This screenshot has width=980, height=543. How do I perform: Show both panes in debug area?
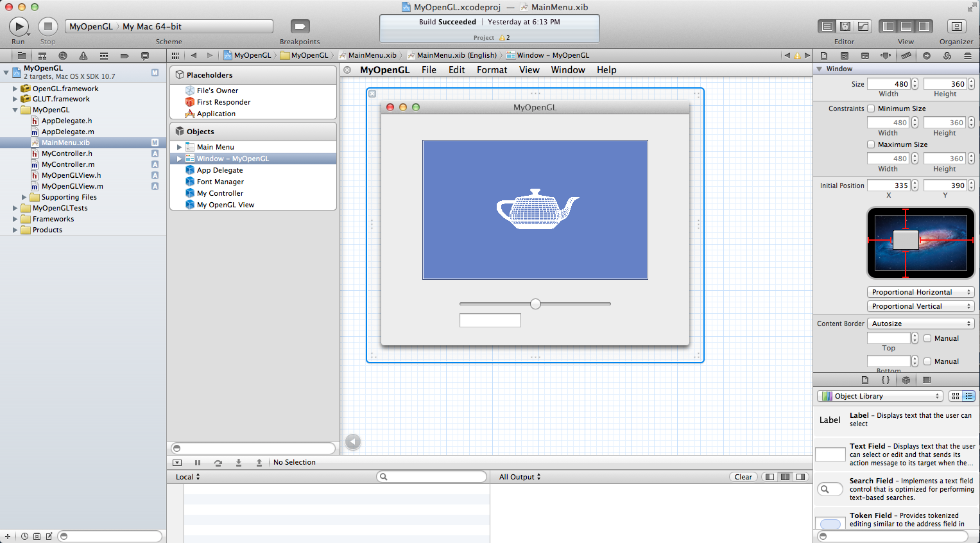click(785, 477)
